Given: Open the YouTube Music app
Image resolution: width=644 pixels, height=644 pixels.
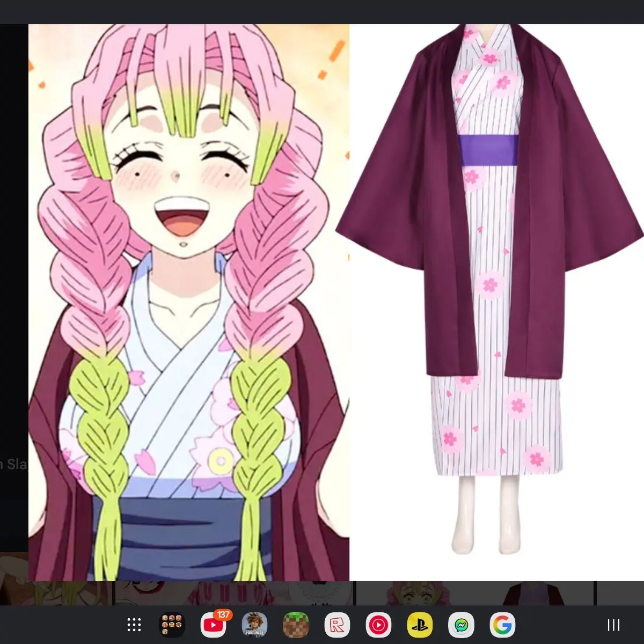Looking at the screenshot, I should point(378,625).
